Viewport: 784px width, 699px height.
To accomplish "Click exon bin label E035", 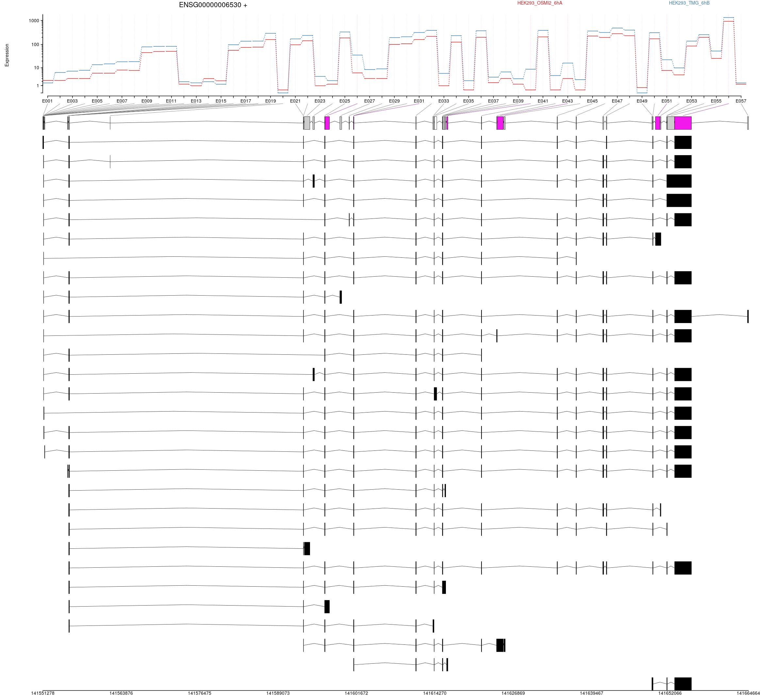I will (x=469, y=101).
